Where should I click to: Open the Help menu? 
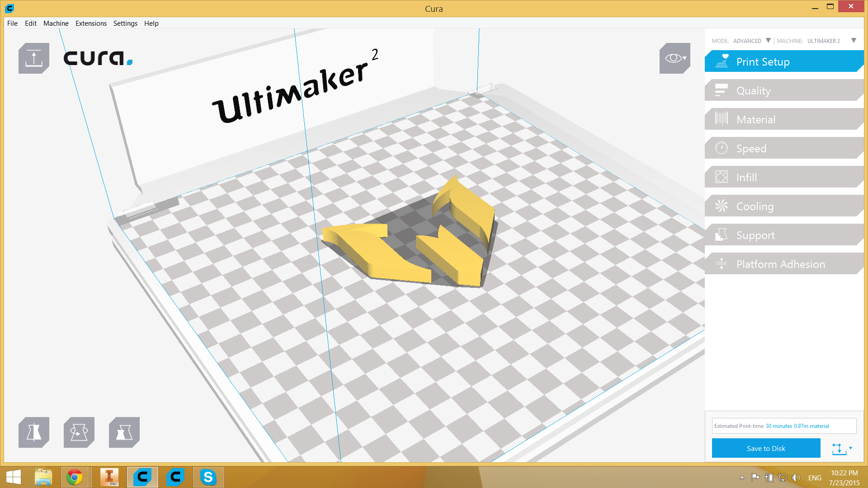[151, 23]
